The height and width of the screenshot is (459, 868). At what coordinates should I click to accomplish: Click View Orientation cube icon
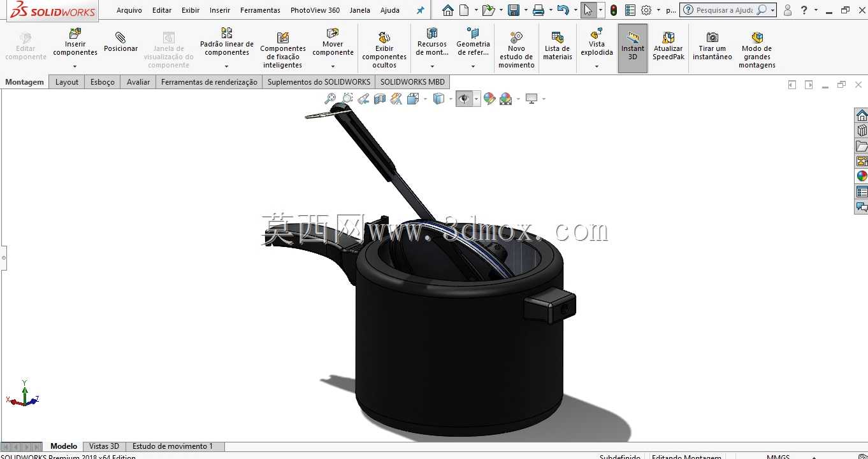(412, 99)
